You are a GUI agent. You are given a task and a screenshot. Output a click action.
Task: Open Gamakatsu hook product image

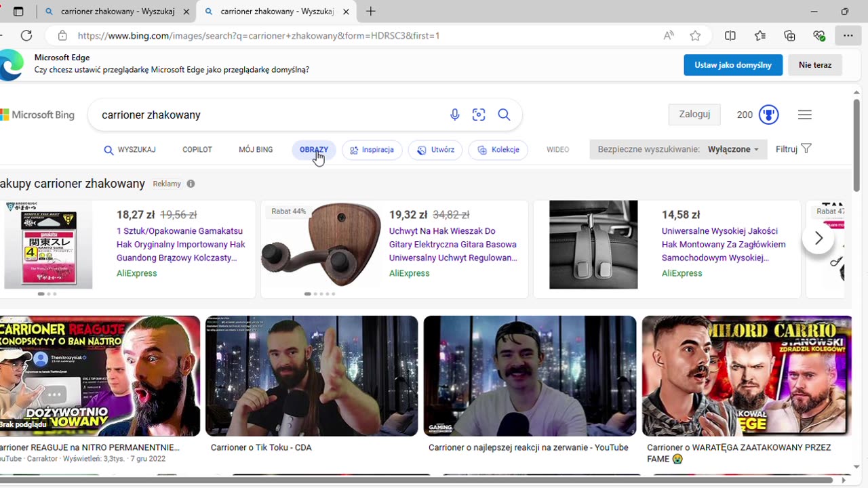48,245
